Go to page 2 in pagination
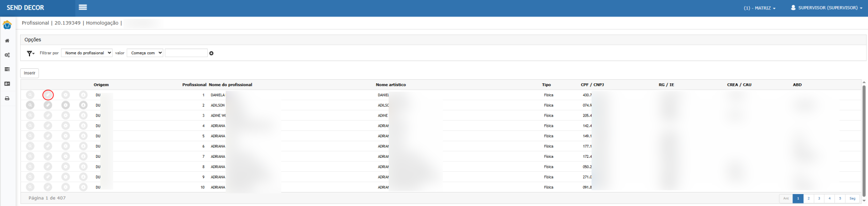 point(809,198)
